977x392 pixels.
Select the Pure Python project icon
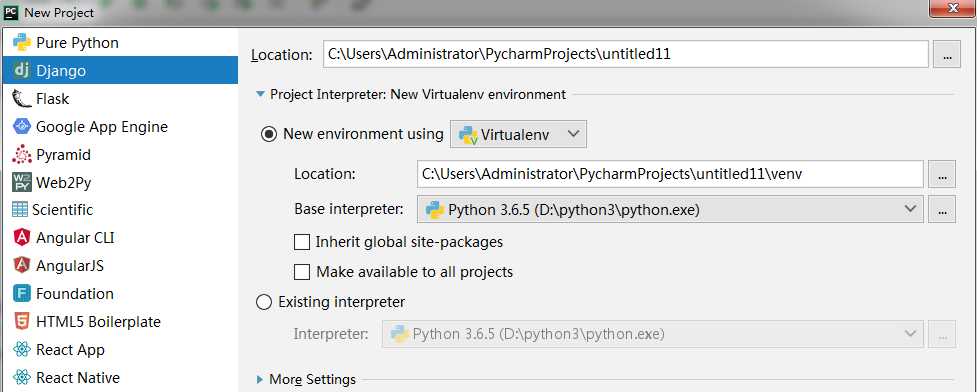22,43
